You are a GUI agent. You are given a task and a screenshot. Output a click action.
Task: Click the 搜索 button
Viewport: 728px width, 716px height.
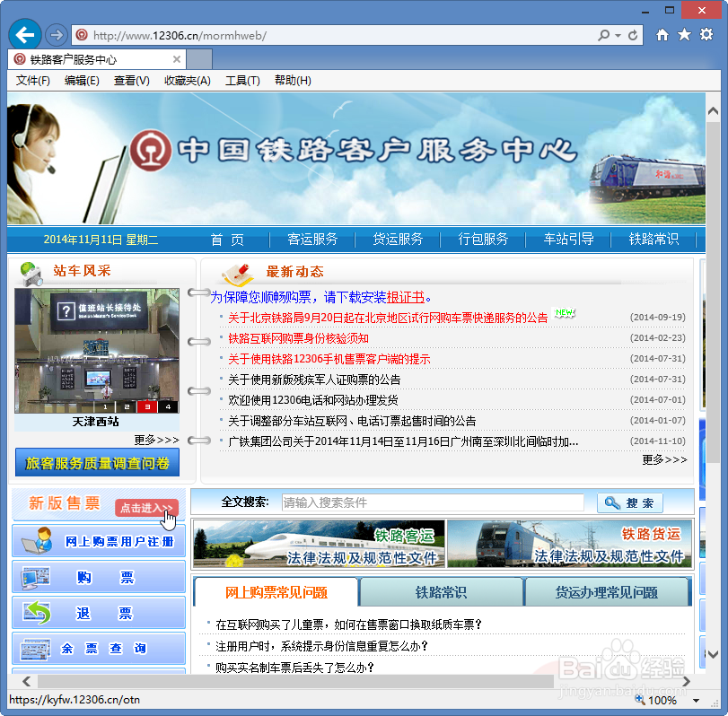pyautogui.click(x=630, y=503)
